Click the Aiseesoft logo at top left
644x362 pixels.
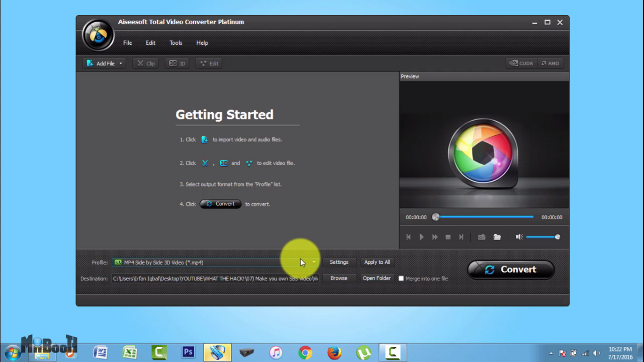tap(98, 35)
